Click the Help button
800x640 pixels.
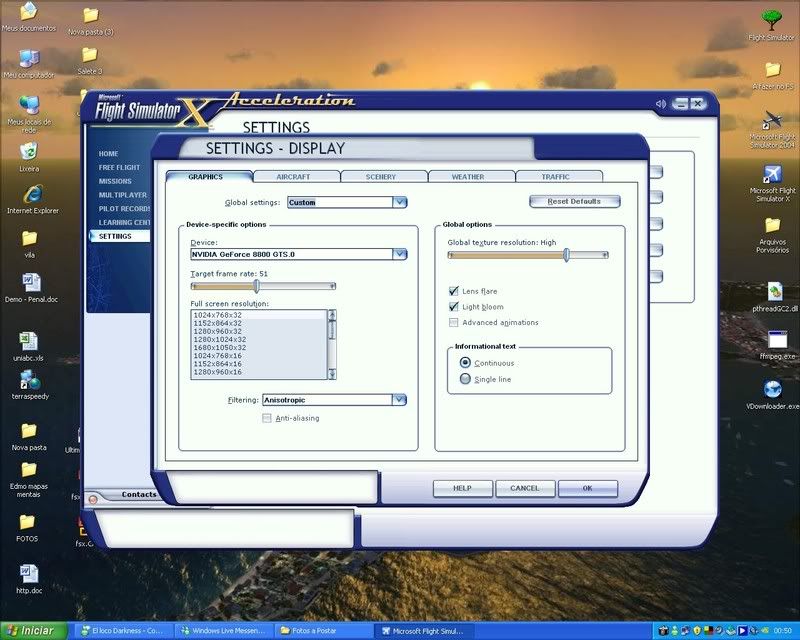click(462, 488)
